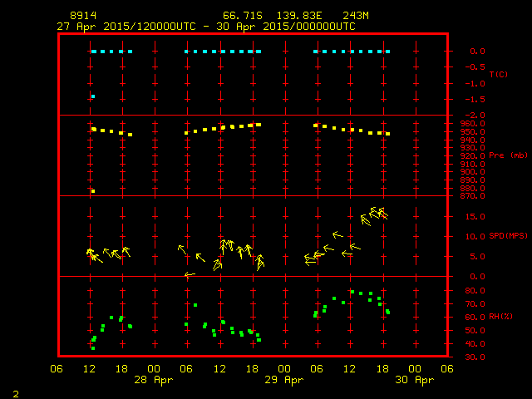532x399 pixels.
Task: Click the frame number 2 in the corner
Action: click(x=15, y=392)
